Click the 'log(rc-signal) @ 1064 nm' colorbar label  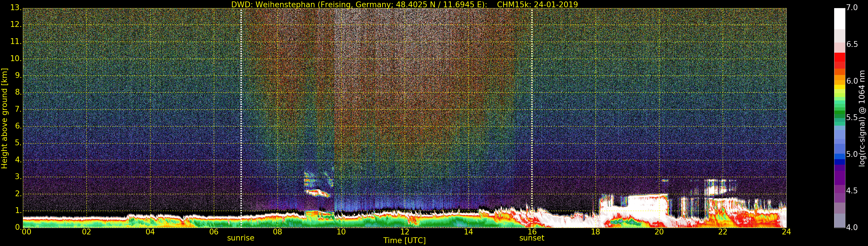click(862, 118)
